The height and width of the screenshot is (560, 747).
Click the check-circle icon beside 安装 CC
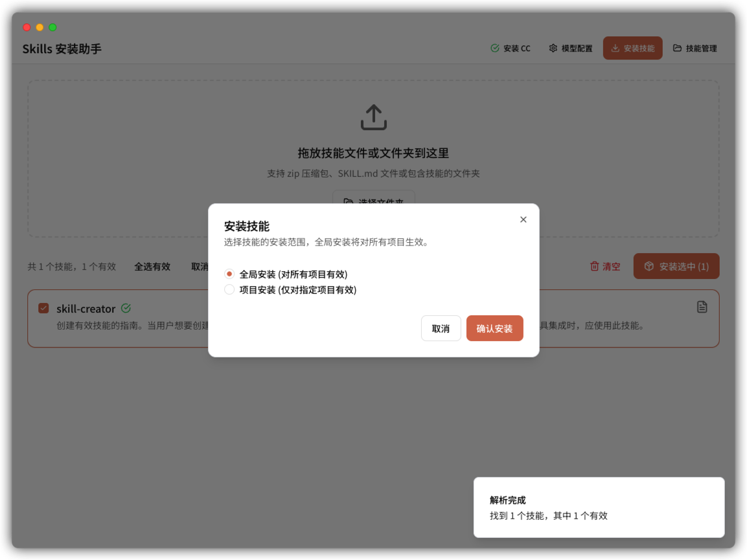tap(495, 48)
